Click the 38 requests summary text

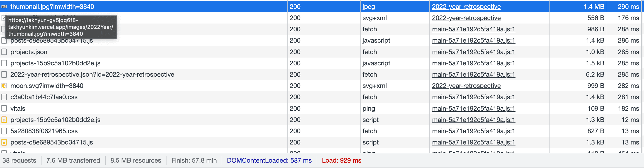click(19, 160)
